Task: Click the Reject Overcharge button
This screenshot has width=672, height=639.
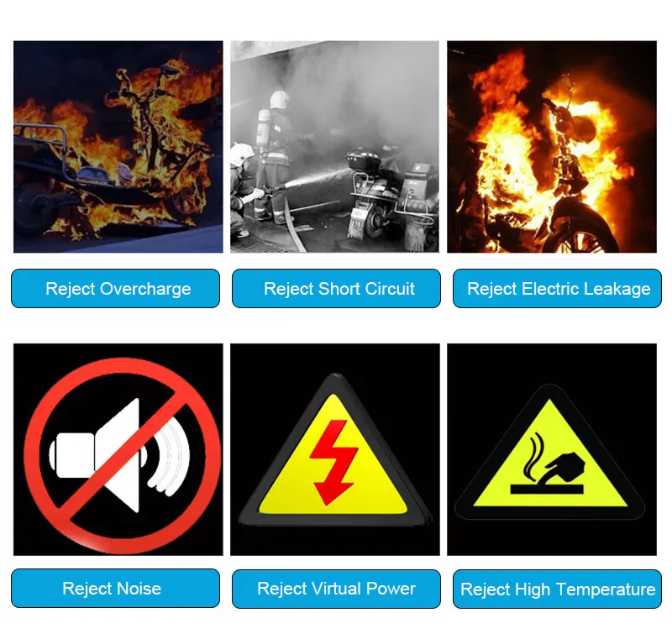Action: 115,288
